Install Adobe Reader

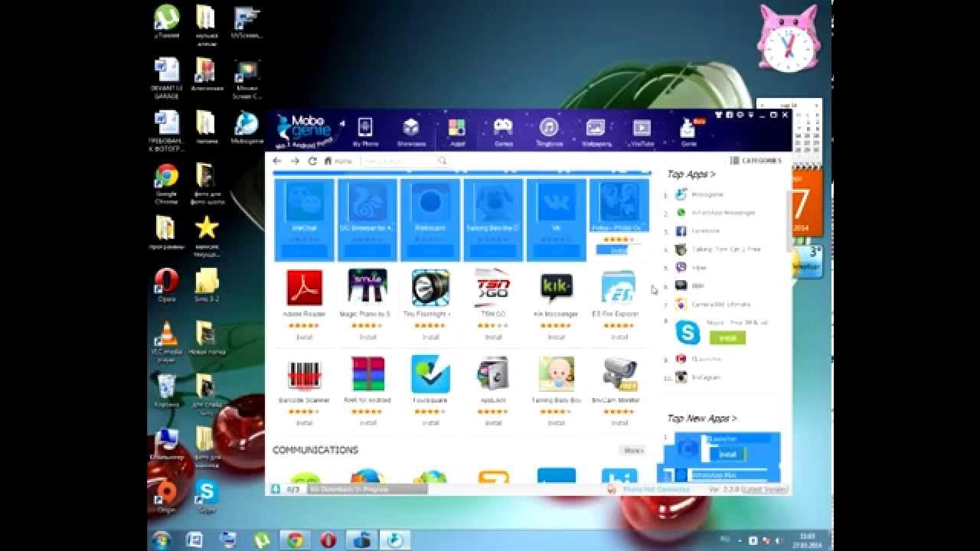click(305, 337)
